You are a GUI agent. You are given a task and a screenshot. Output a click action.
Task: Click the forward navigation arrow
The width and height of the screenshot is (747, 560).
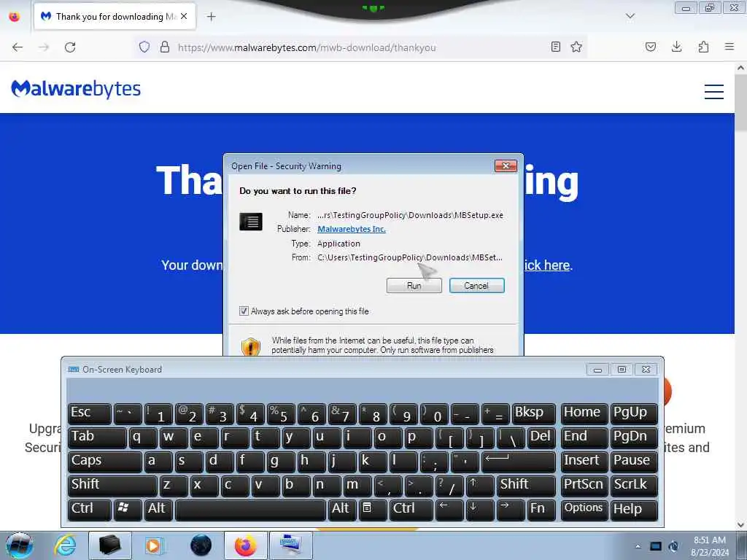44,47
